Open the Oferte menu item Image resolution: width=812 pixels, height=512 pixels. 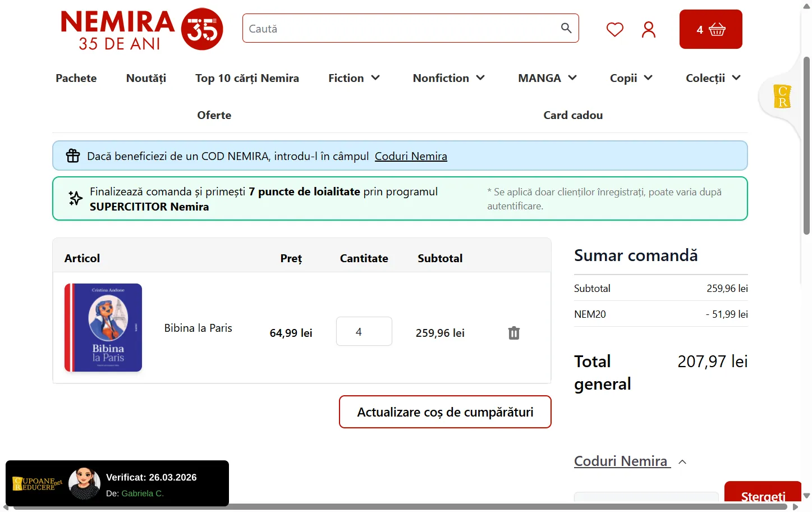(x=214, y=115)
